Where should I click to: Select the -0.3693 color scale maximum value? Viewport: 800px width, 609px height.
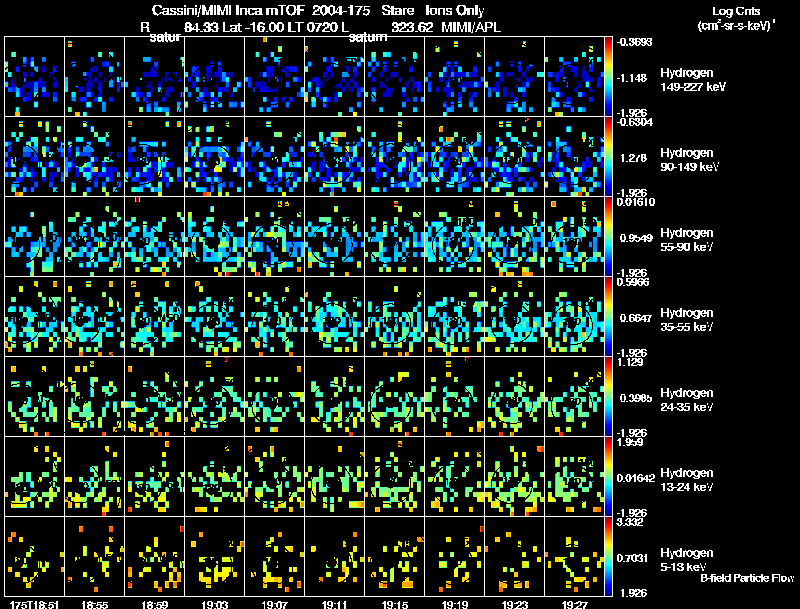tap(634, 42)
